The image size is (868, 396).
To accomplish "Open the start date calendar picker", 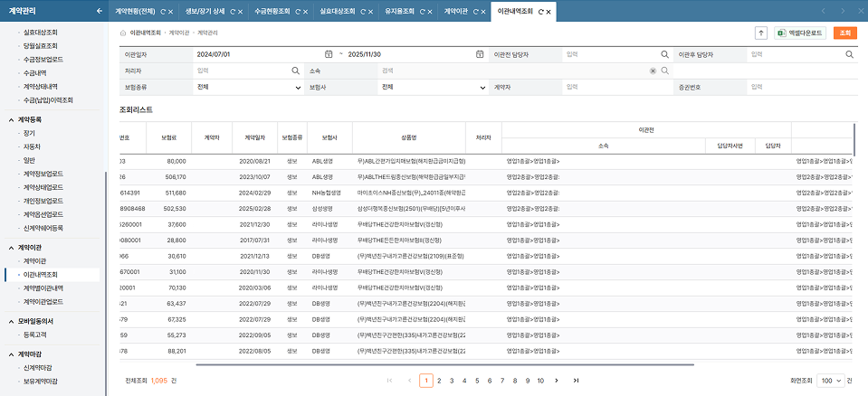I will pos(329,54).
